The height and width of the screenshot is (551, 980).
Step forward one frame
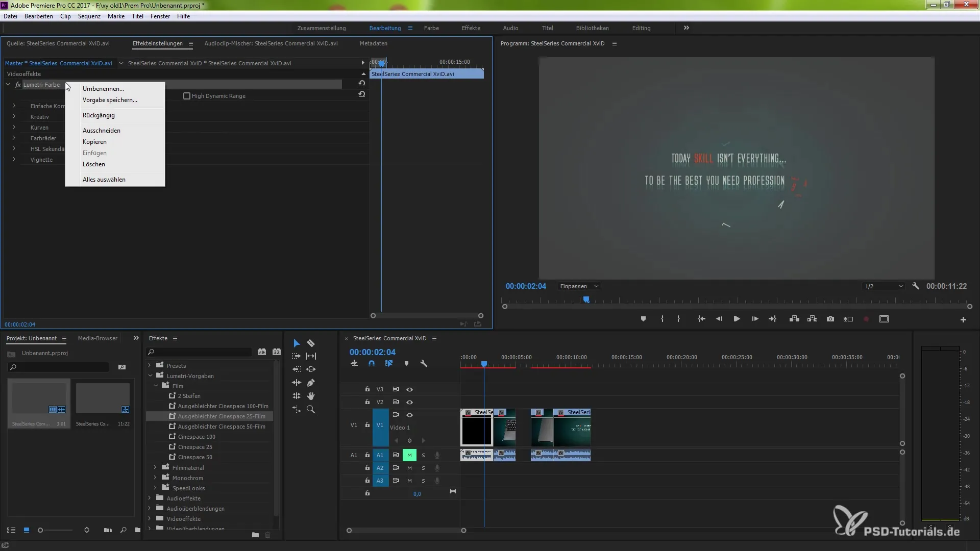[755, 319]
